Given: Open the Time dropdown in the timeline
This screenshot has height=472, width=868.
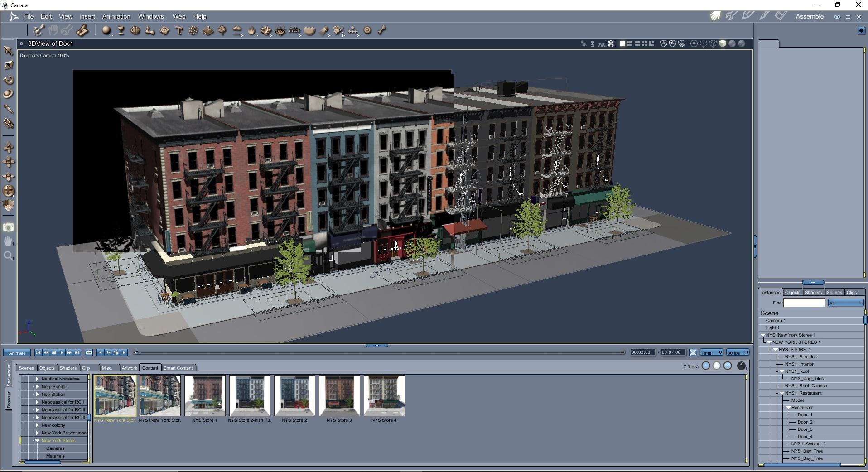Looking at the screenshot, I should (711, 352).
